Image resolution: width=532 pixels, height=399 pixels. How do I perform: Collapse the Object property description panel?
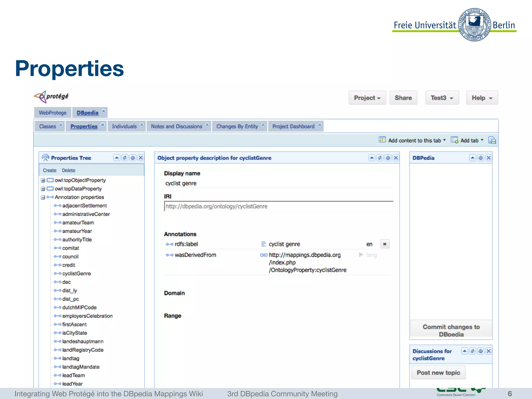click(372, 158)
